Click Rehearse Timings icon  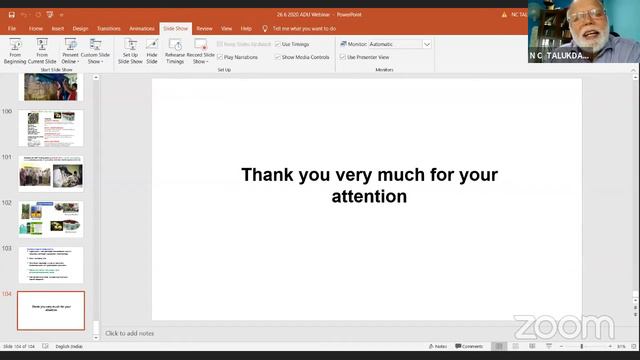pyautogui.click(x=175, y=51)
